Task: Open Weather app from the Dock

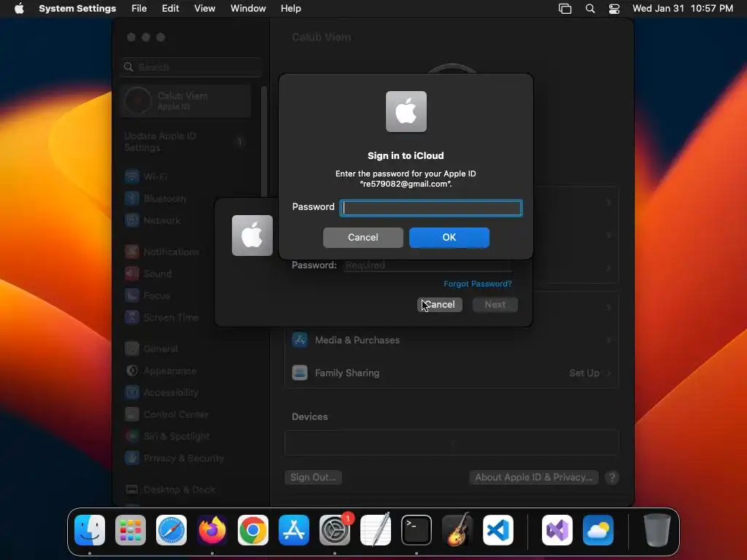Action: pos(598,530)
